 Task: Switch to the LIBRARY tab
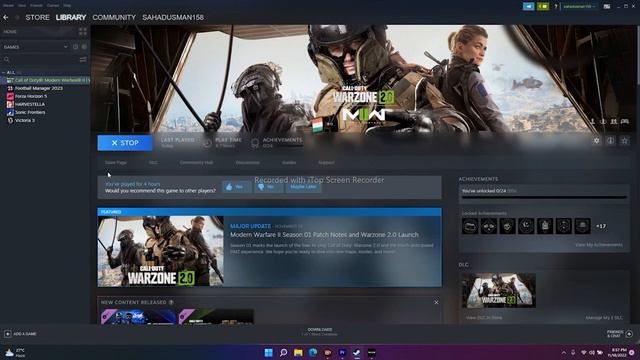71,18
